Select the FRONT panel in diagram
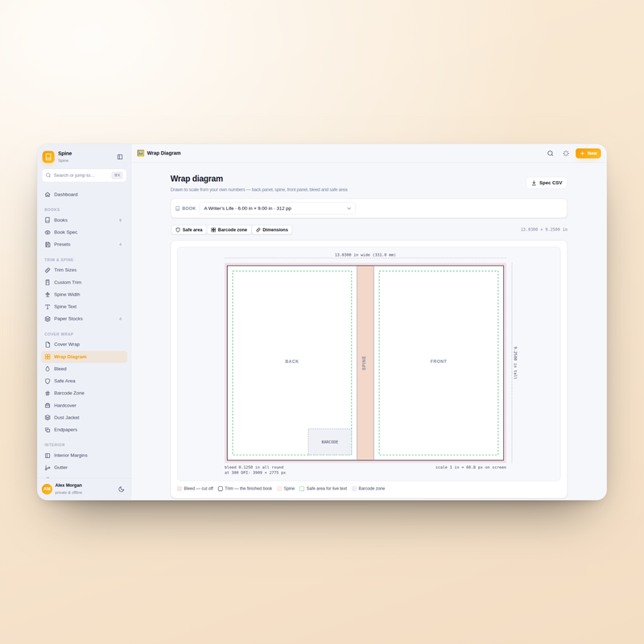 coord(439,361)
